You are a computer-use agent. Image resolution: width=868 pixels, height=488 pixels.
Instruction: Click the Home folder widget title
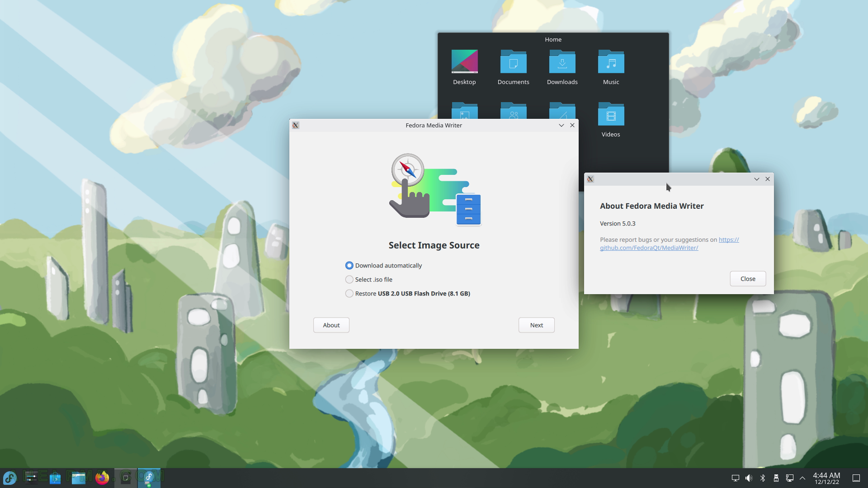click(x=553, y=40)
